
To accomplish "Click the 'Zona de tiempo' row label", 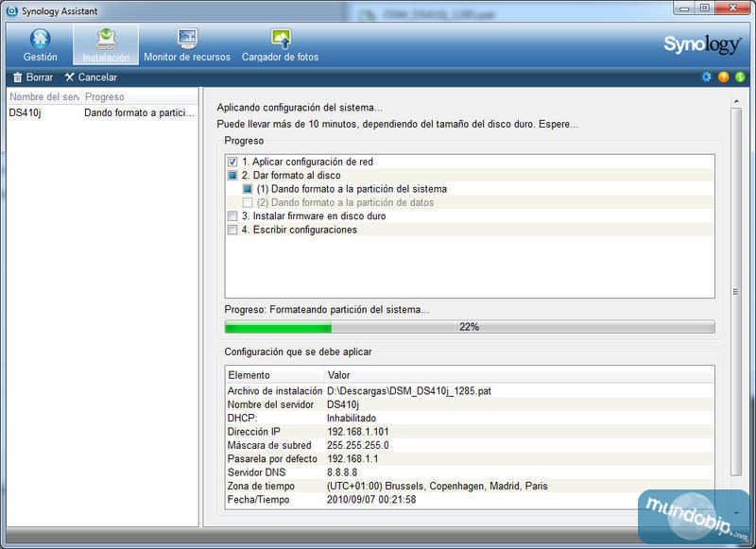I will 261,486.
